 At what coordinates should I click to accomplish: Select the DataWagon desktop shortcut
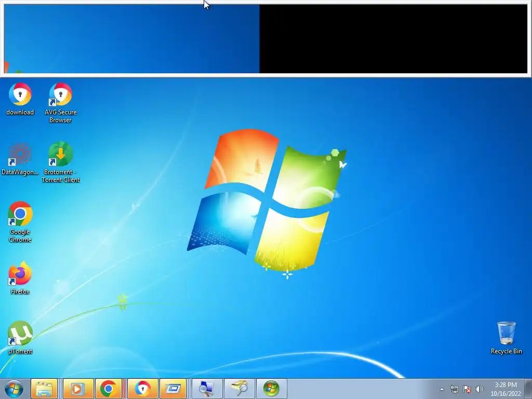click(x=20, y=159)
